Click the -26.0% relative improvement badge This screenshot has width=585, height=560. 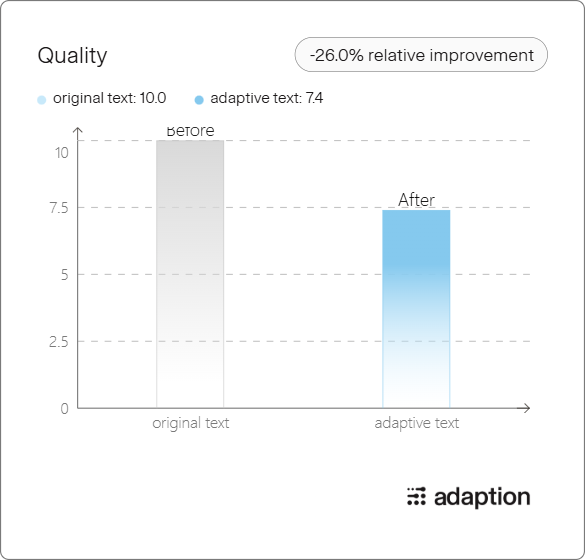(x=421, y=54)
